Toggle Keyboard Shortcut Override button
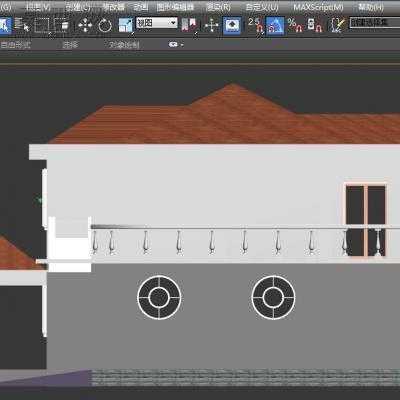 (x=232, y=25)
